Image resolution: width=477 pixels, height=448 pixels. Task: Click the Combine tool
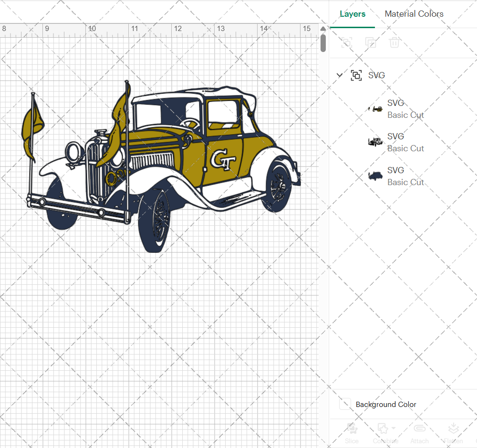click(x=385, y=433)
